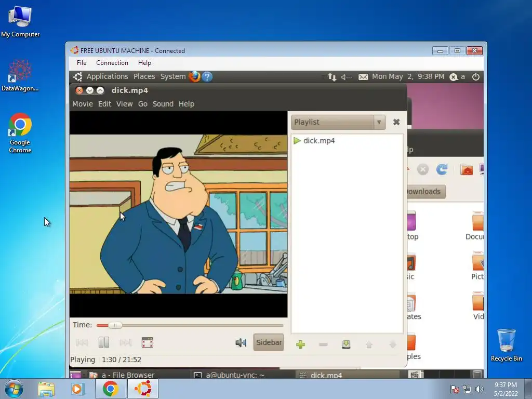532x399 pixels.
Task: Click Action Center flag icon in tray
Action: [x=455, y=389]
